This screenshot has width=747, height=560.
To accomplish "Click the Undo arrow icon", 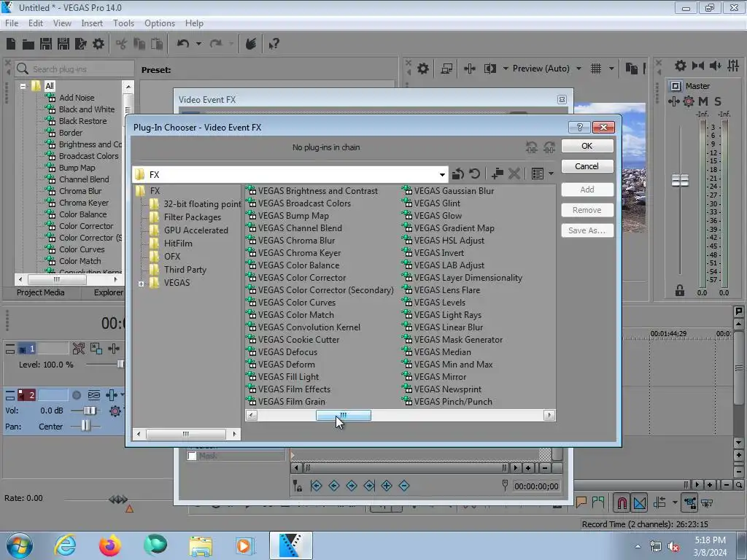I will click(x=183, y=44).
